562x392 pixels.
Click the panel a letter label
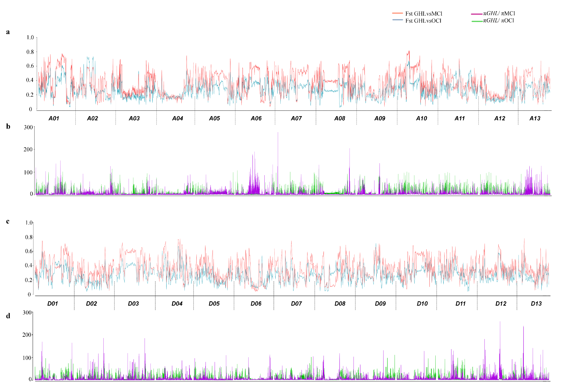tap(8, 32)
